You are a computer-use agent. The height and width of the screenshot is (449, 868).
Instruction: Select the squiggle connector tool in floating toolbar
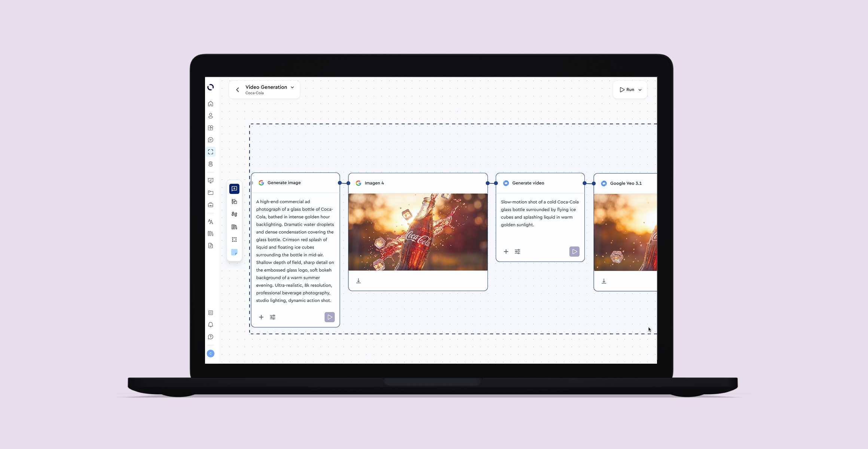[x=234, y=214]
